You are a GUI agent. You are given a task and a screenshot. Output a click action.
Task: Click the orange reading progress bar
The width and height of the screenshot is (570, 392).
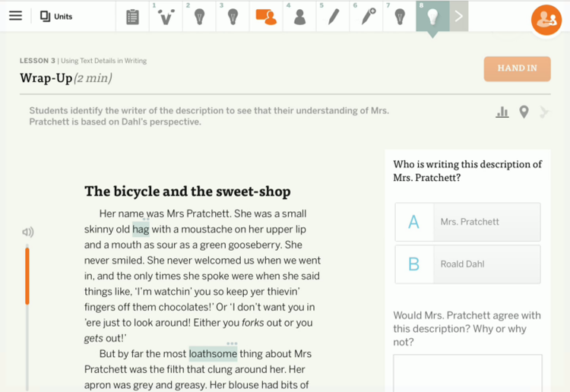point(27,276)
